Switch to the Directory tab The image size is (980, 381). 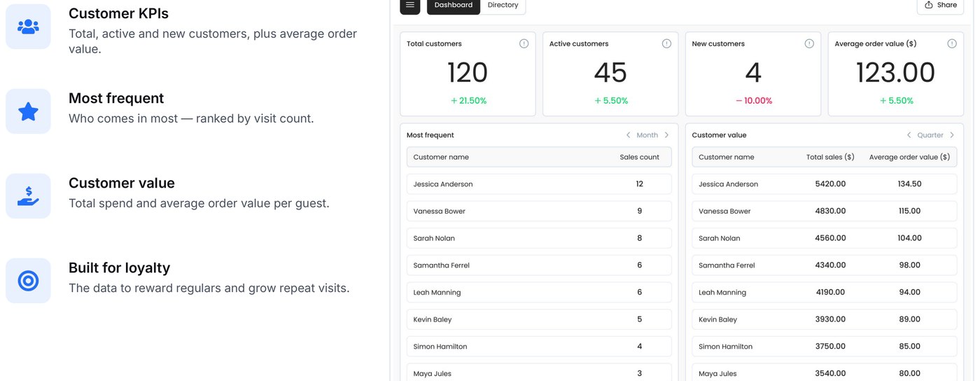(503, 5)
